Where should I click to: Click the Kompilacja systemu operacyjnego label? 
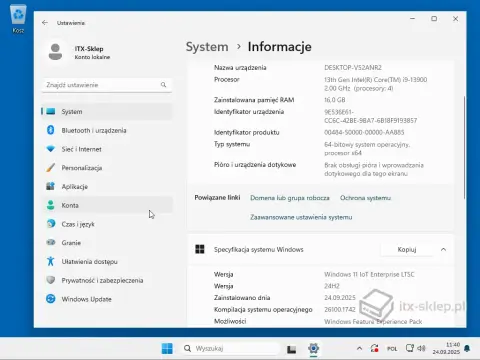tap(263, 309)
